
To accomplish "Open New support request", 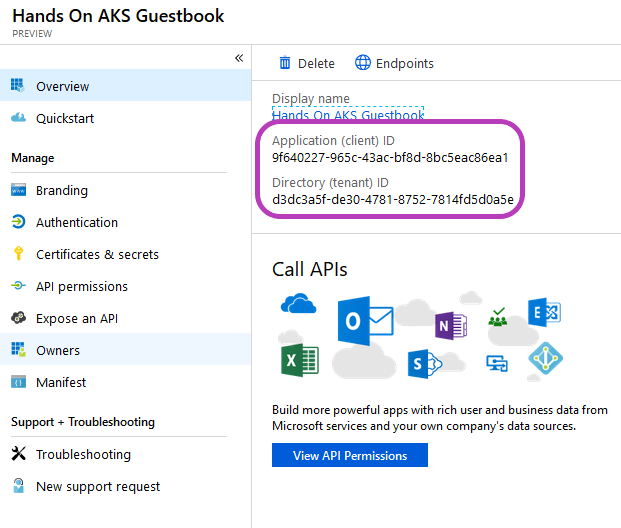I will [126, 486].
